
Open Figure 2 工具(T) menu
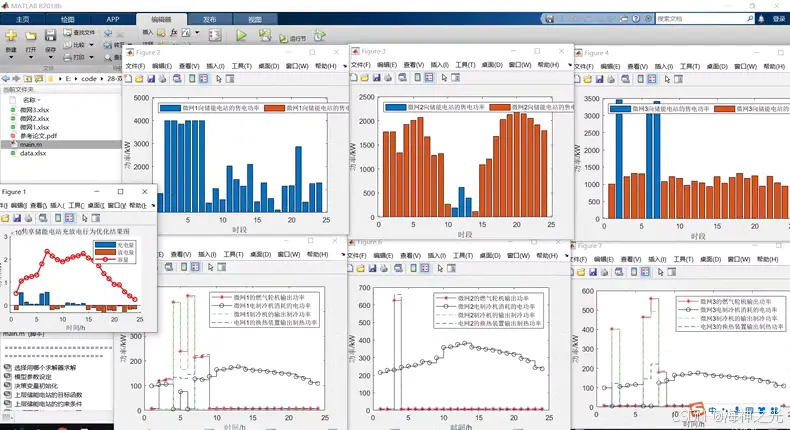pos(241,66)
